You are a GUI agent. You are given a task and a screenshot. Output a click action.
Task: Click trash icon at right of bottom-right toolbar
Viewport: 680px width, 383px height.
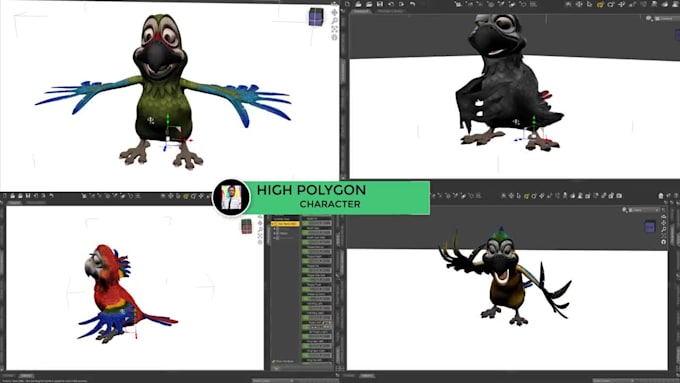pyautogui.click(x=660, y=196)
